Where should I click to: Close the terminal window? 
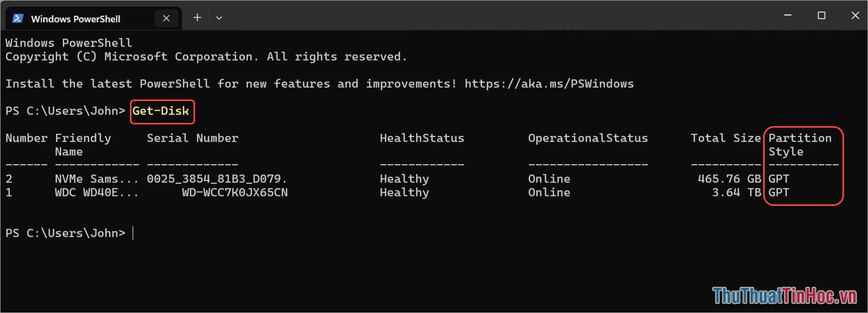(855, 15)
